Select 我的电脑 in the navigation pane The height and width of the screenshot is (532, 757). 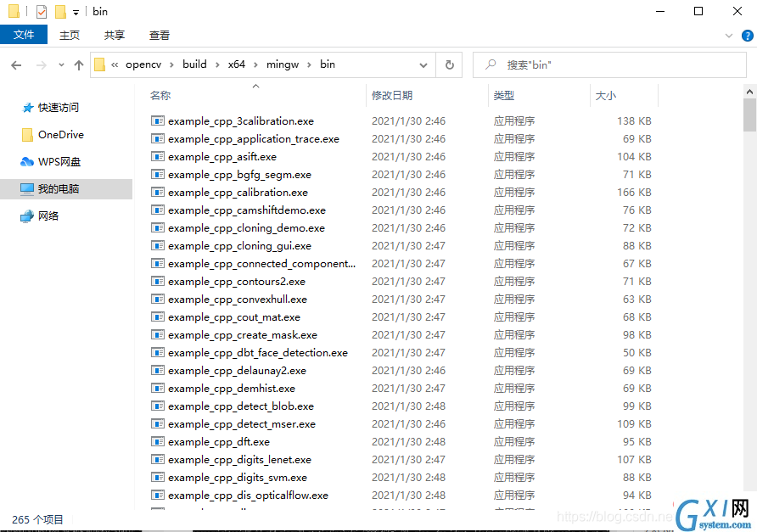tap(66, 188)
